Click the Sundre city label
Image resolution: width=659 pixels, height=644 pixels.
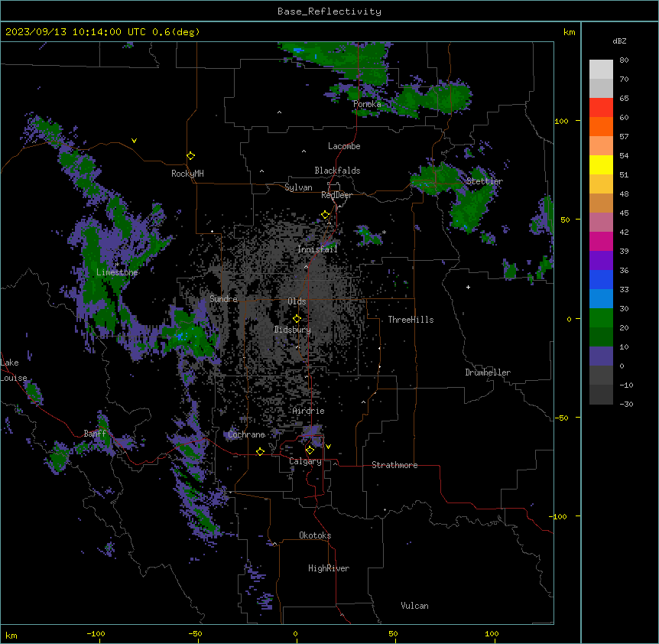coord(223,299)
